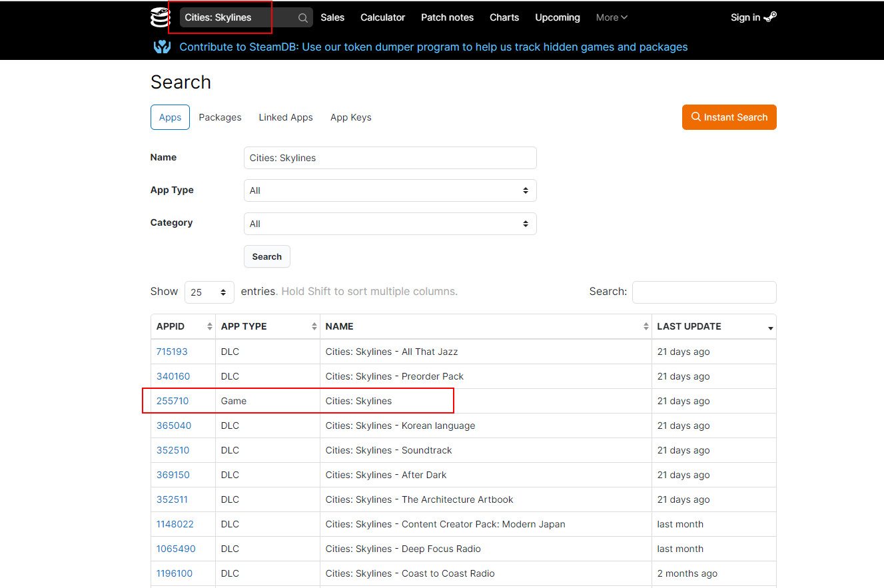
Task: Open Patch notes in the navigation
Action: tap(448, 17)
